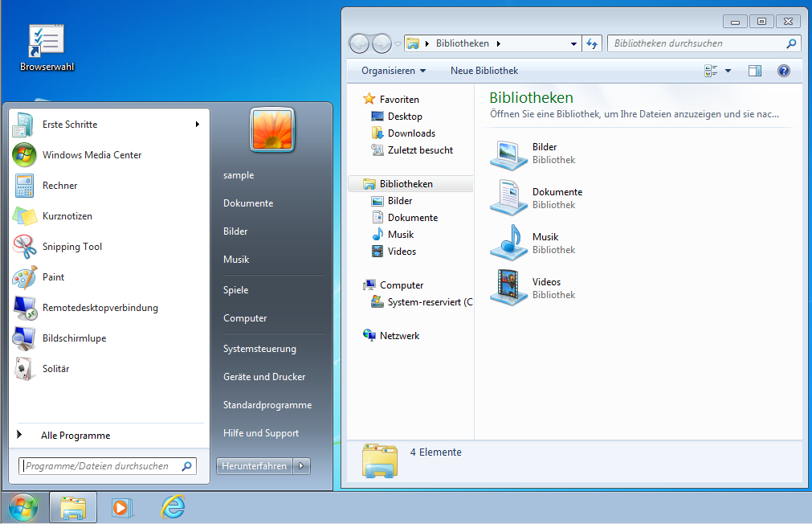The image size is (812, 524).
Task: Open shutdown options arrow next to Herunterfahren
Action: [302, 465]
